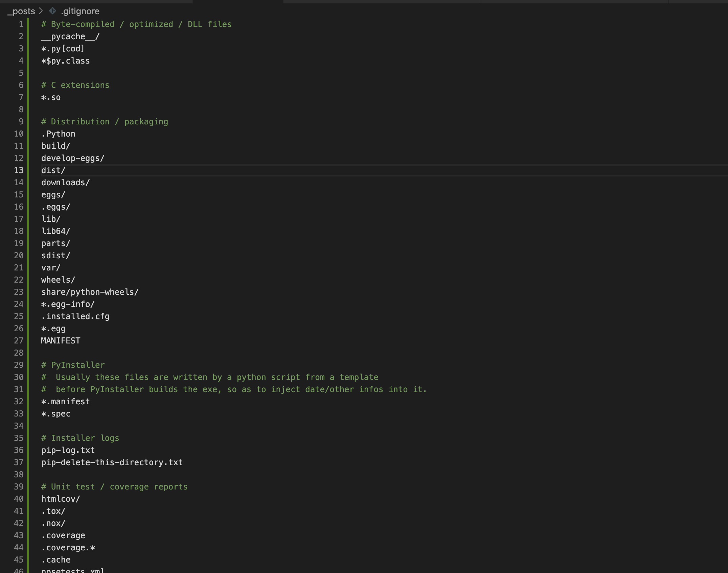Screen dimensions: 728x573
Task: Click the gutter beside line 36
Action: (19, 450)
